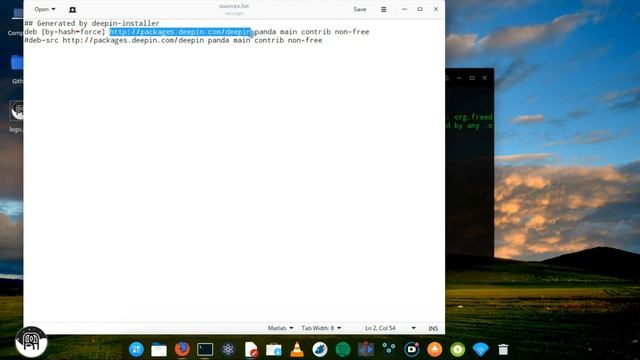The width and height of the screenshot is (640, 360).
Task: Minimize the text editor window
Action: pos(404,9)
